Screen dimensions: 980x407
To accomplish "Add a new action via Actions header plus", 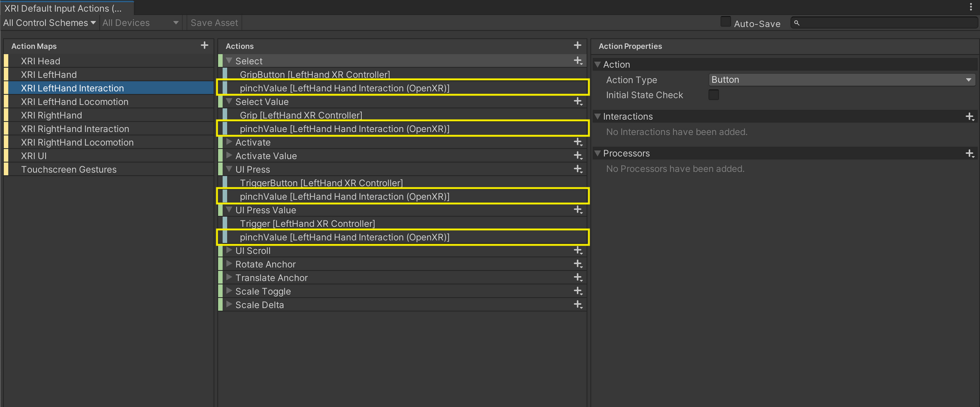I will coord(577,45).
